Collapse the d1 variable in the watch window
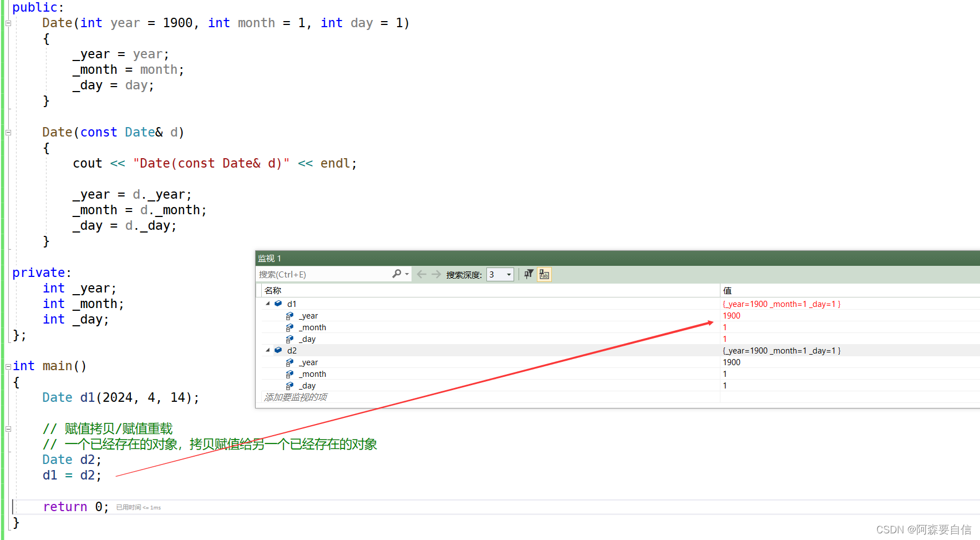 [x=268, y=304]
